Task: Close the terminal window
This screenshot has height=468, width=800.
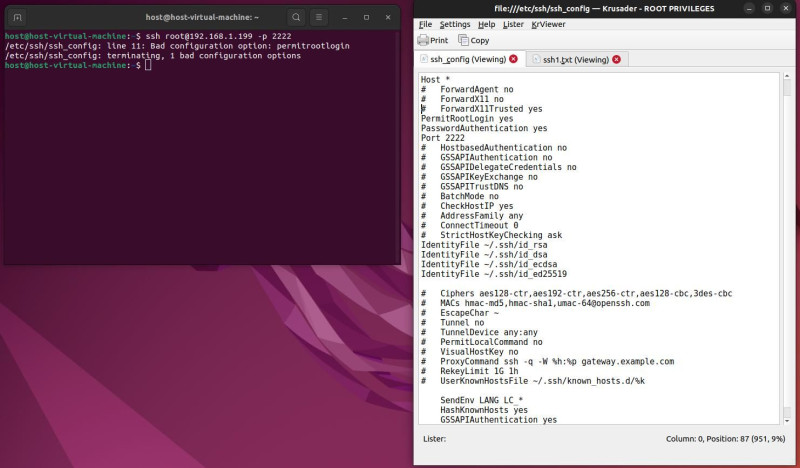Action: point(388,17)
